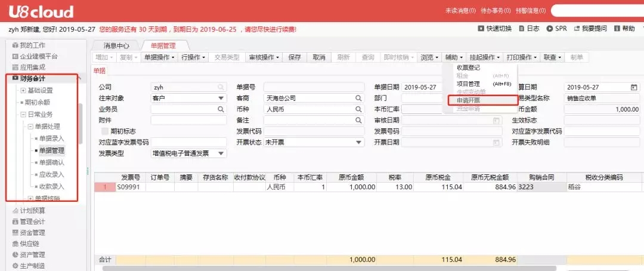
Task: Select 单据确认 in sidebar tree
Action: click(52, 162)
